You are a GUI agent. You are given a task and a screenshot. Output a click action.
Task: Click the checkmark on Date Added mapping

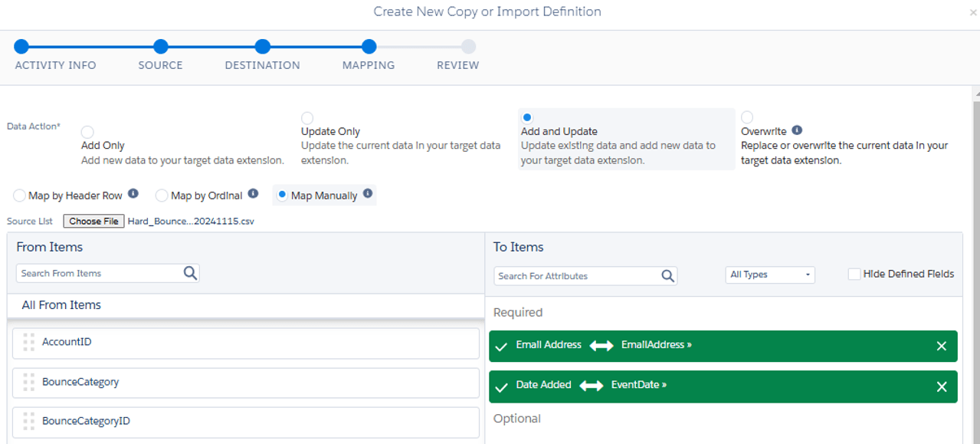point(501,387)
